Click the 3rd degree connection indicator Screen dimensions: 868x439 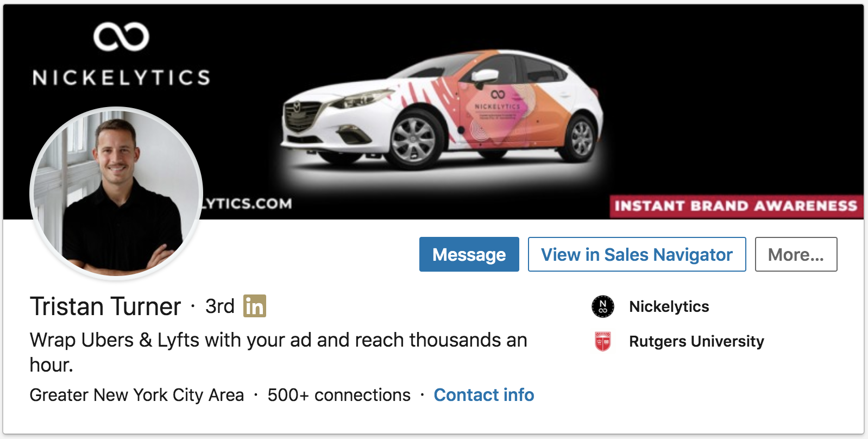220,306
